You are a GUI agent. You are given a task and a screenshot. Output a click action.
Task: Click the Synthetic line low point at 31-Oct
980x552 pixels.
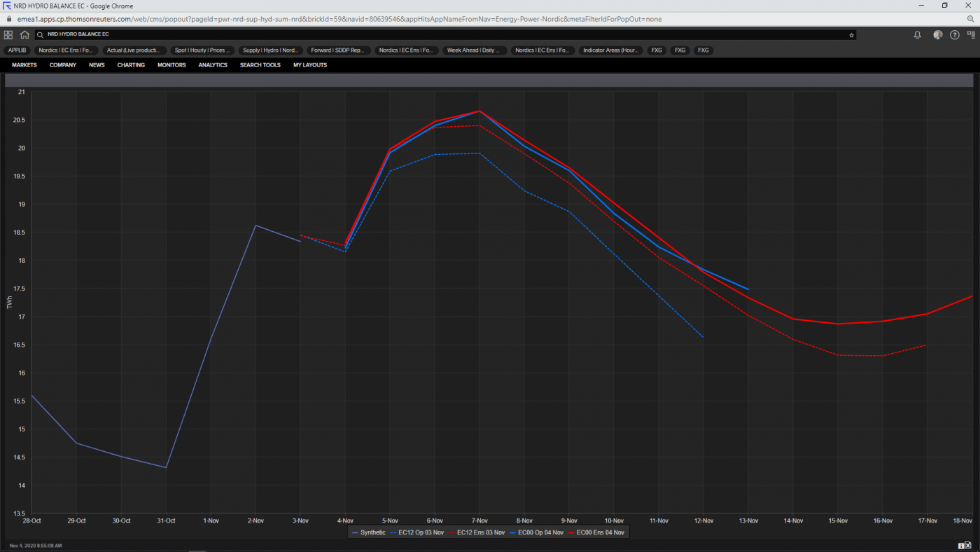[x=166, y=467]
